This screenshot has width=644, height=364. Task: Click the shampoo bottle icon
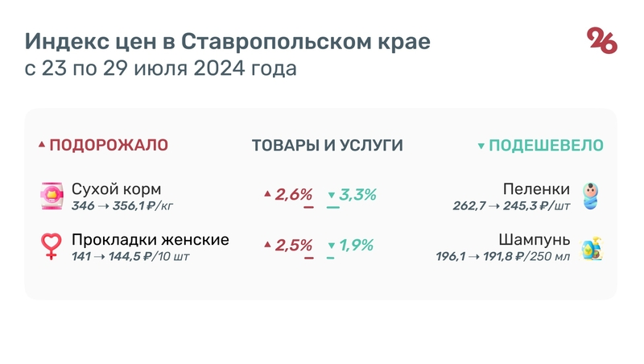point(592,247)
